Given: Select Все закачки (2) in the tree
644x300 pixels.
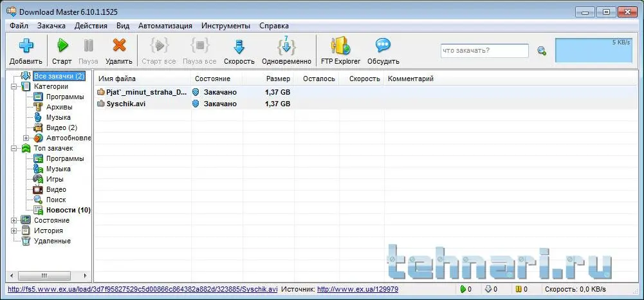Looking at the screenshot, I should (59, 76).
